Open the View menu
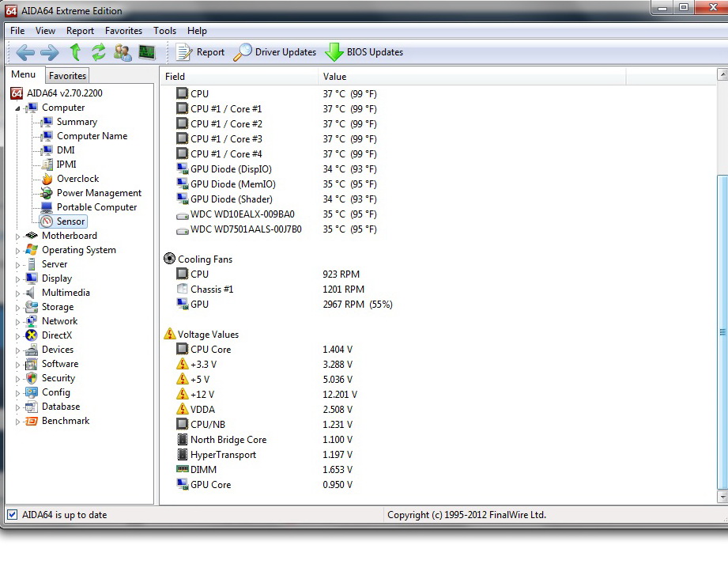The image size is (728, 564). (x=45, y=31)
